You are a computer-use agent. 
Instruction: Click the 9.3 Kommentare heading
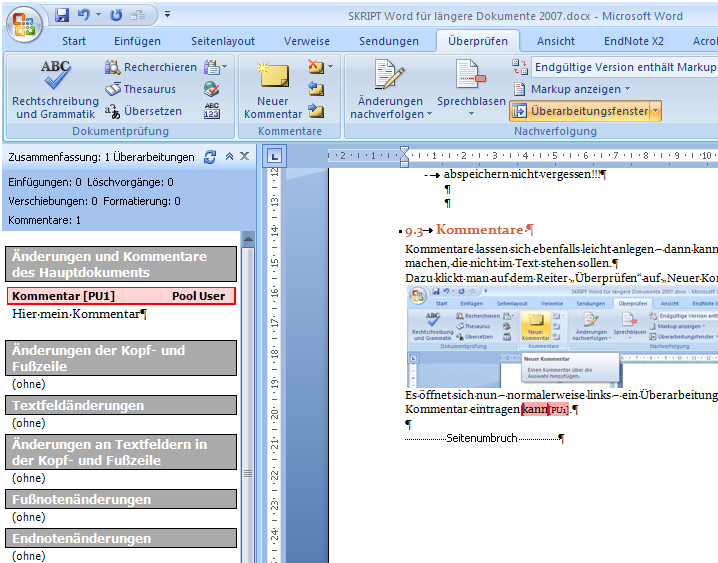tap(469, 230)
